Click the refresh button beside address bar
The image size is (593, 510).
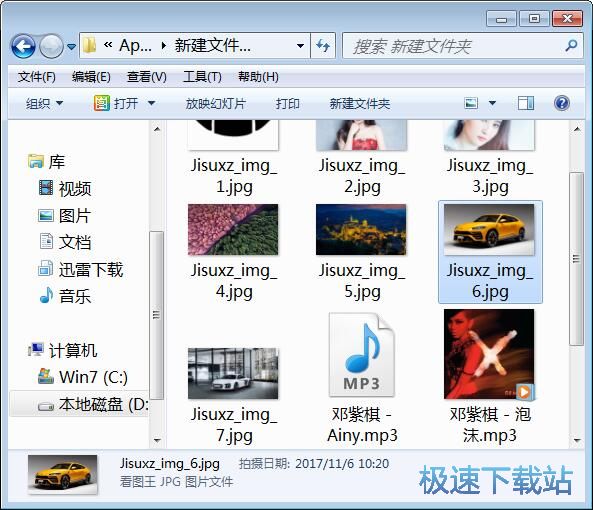coord(323,46)
